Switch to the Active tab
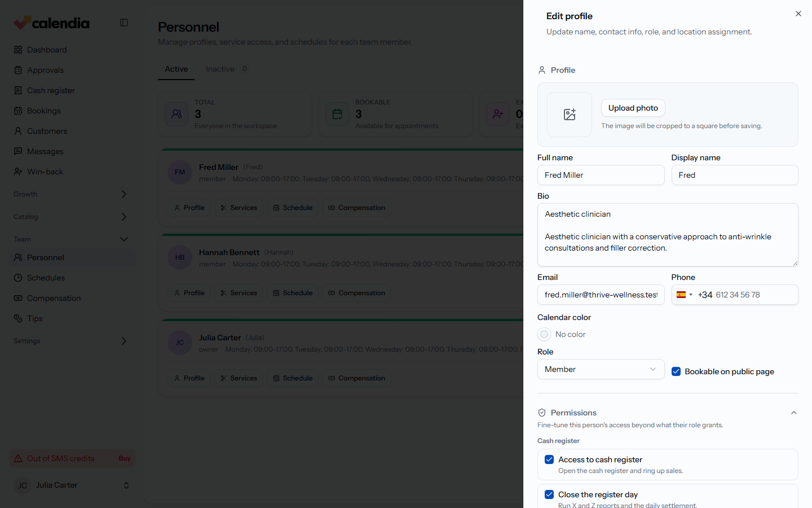This screenshot has height=508, width=812. (176, 69)
